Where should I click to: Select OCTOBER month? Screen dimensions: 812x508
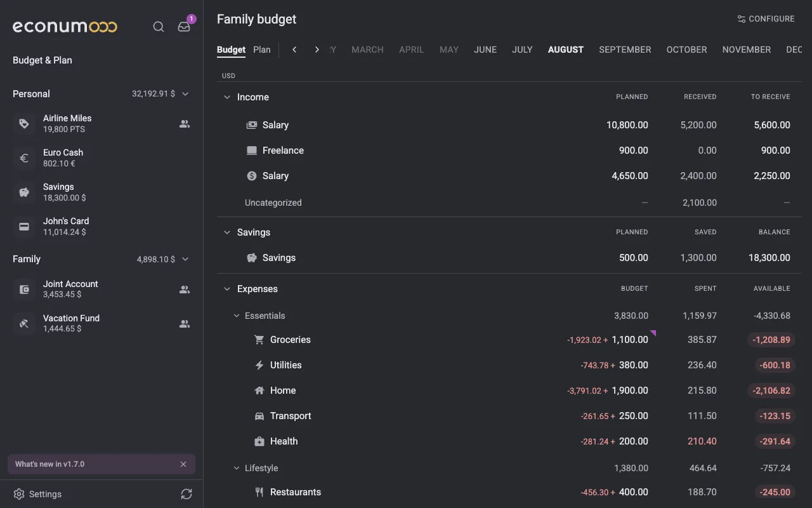click(x=686, y=50)
